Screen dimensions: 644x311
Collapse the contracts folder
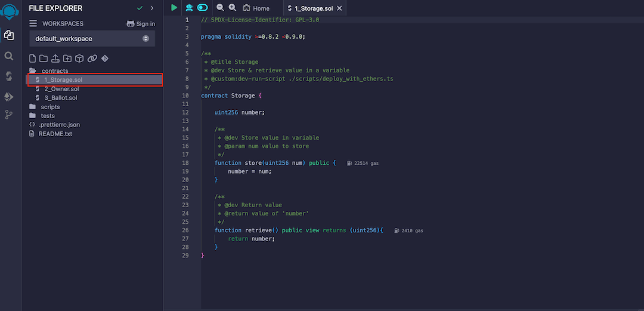click(x=54, y=71)
